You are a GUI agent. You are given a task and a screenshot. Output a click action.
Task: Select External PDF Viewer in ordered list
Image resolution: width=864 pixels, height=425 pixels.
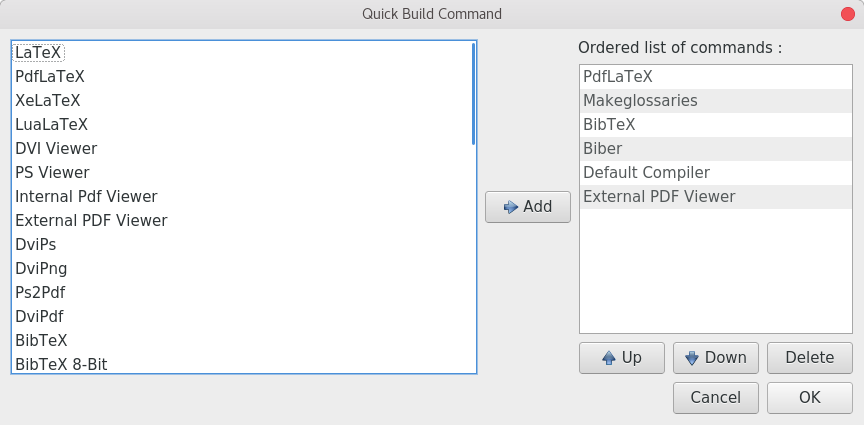716,197
